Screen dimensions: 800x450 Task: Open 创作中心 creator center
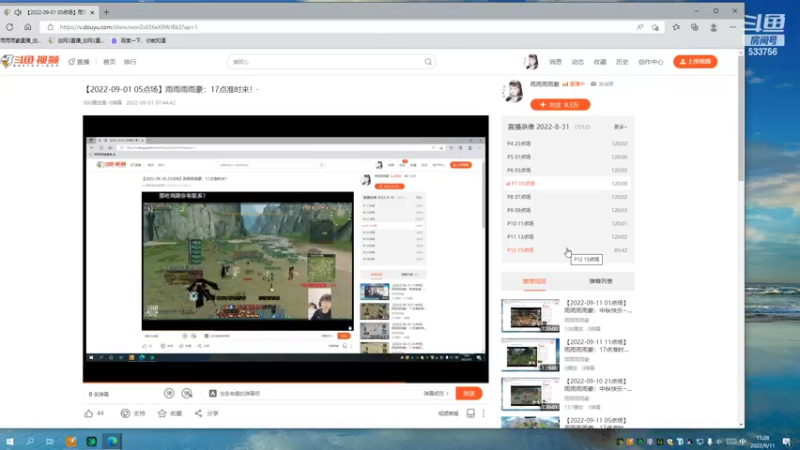coord(651,62)
